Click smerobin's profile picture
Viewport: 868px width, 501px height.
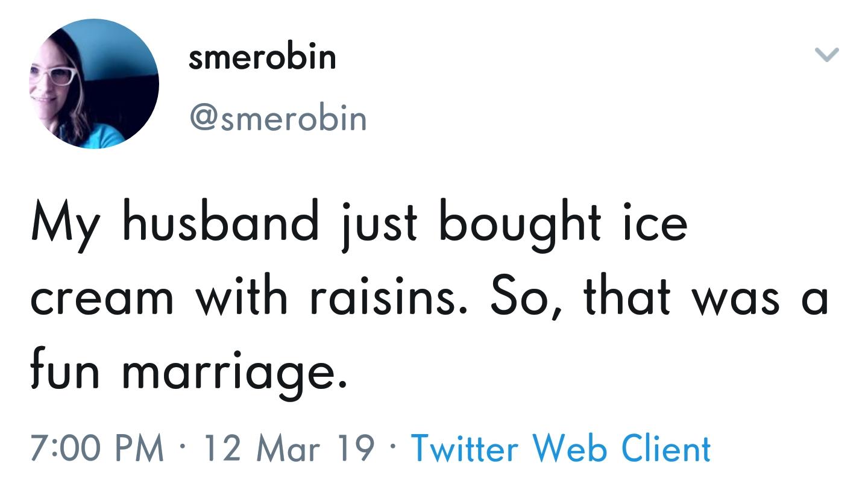94,84
